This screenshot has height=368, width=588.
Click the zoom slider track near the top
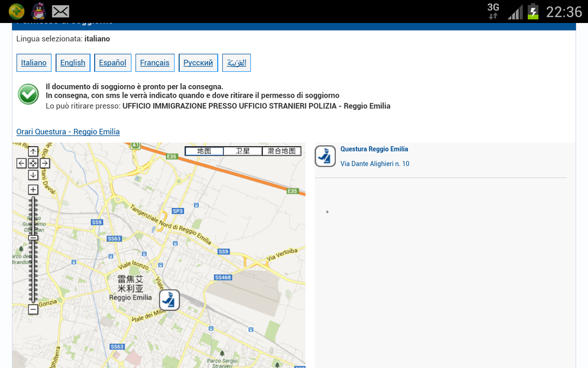pyautogui.click(x=33, y=203)
